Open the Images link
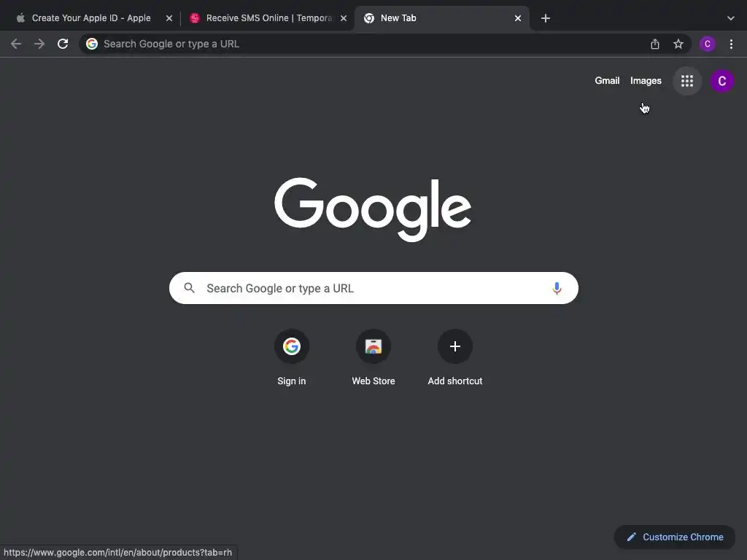Viewport: 747px width, 560px height. click(x=646, y=81)
